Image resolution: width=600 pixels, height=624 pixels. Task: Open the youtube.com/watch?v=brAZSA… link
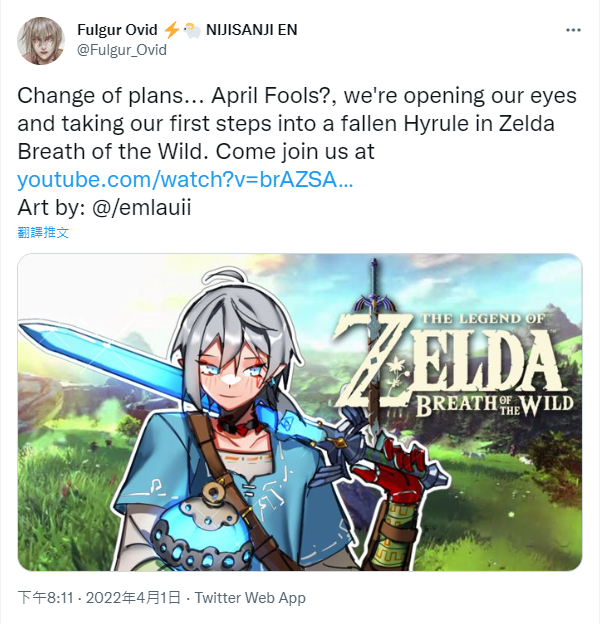pos(185,179)
